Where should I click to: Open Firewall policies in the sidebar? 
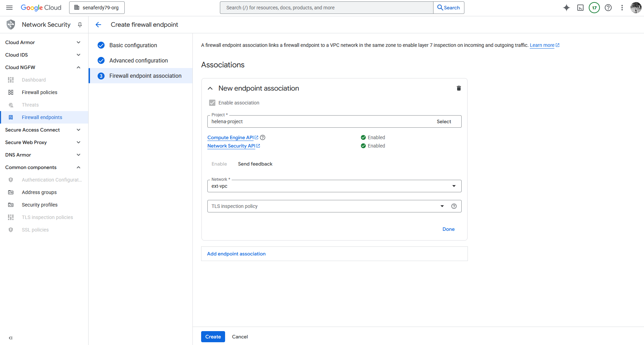coord(40,92)
